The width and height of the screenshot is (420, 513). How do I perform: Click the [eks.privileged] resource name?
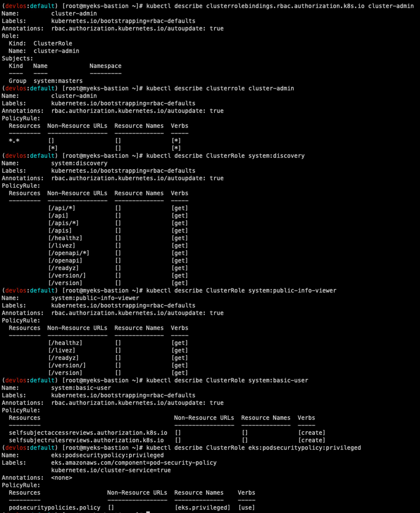[x=202, y=508]
